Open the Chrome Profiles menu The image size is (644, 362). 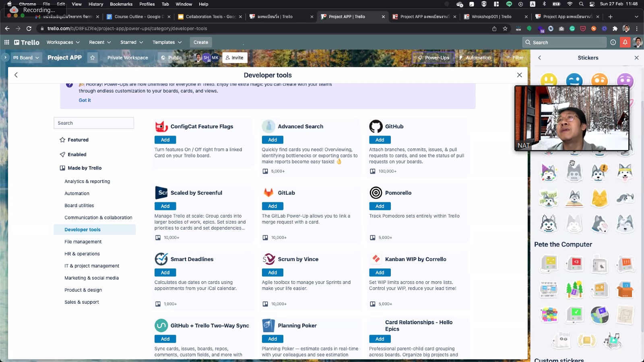147,4
